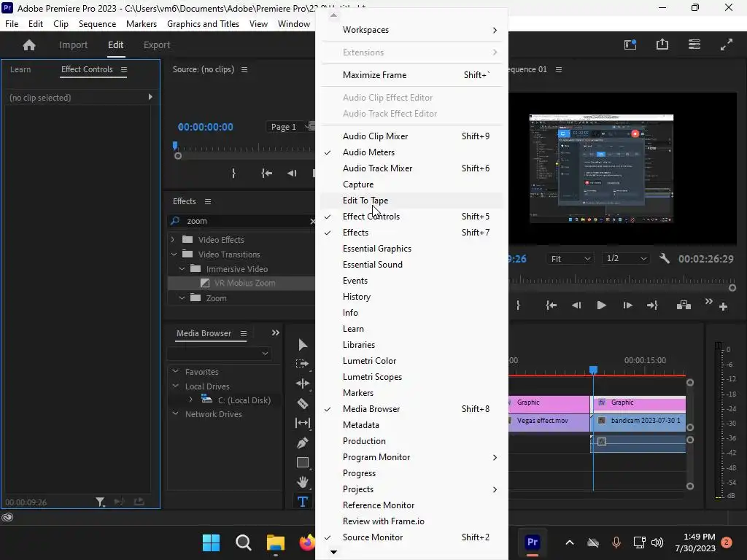Viewport: 747px width, 560px height.
Task: Select the Hand tool
Action: tap(303, 482)
